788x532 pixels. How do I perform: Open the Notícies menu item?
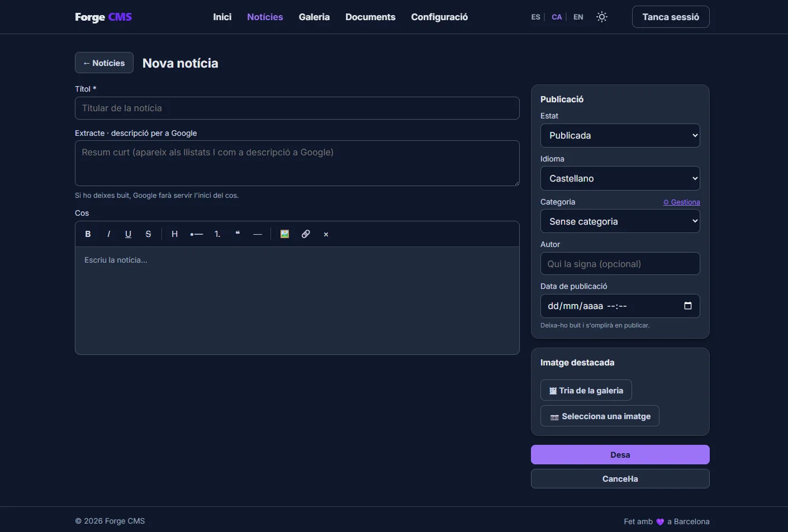pos(265,17)
